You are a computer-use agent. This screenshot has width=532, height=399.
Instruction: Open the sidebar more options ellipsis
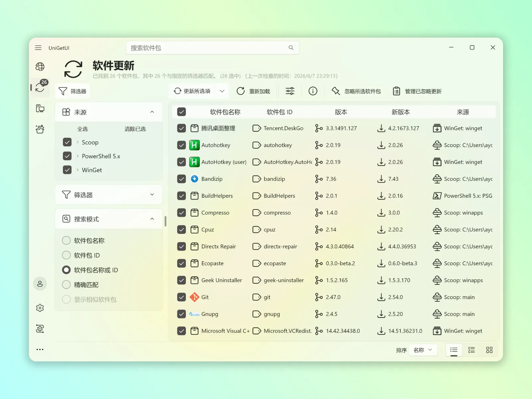[40, 349]
